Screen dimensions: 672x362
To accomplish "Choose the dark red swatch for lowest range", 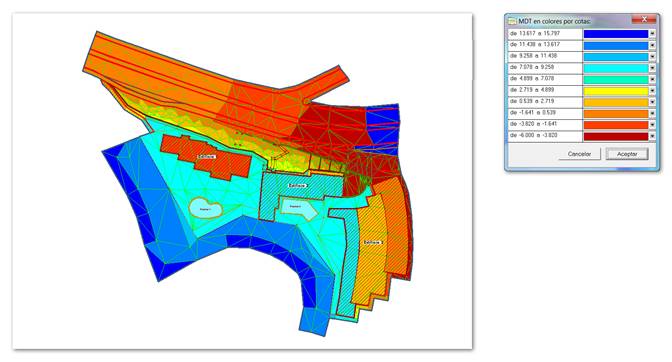I will (616, 136).
